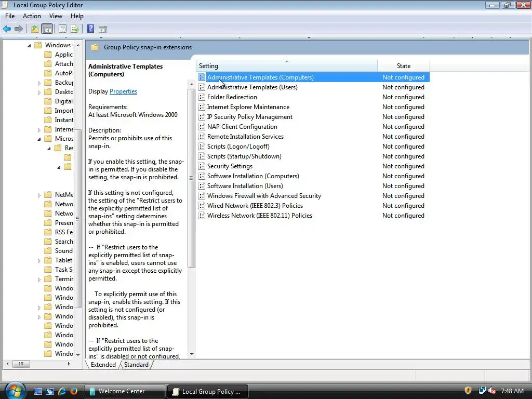This screenshot has height=399, width=532.
Task: Click the icon beside Software Installation (Users)
Action: pyautogui.click(x=202, y=185)
